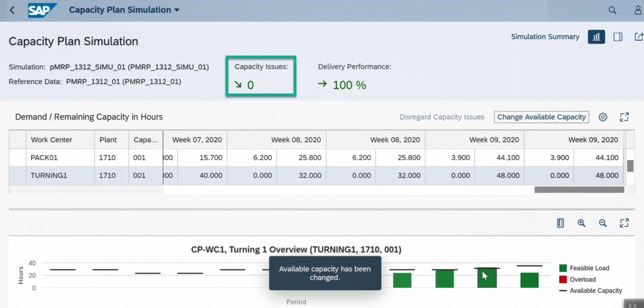This screenshot has width=644, height=308.
Task: Click Overload red legend swatch
Action: click(563, 280)
